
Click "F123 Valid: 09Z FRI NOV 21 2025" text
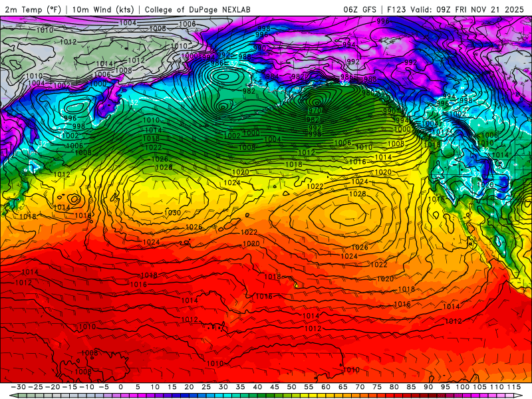tap(456, 9)
